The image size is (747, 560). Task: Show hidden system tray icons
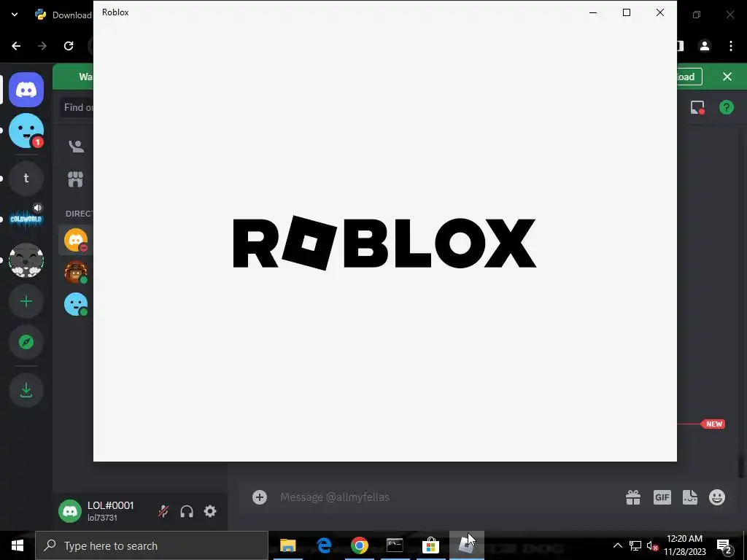coord(617,545)
